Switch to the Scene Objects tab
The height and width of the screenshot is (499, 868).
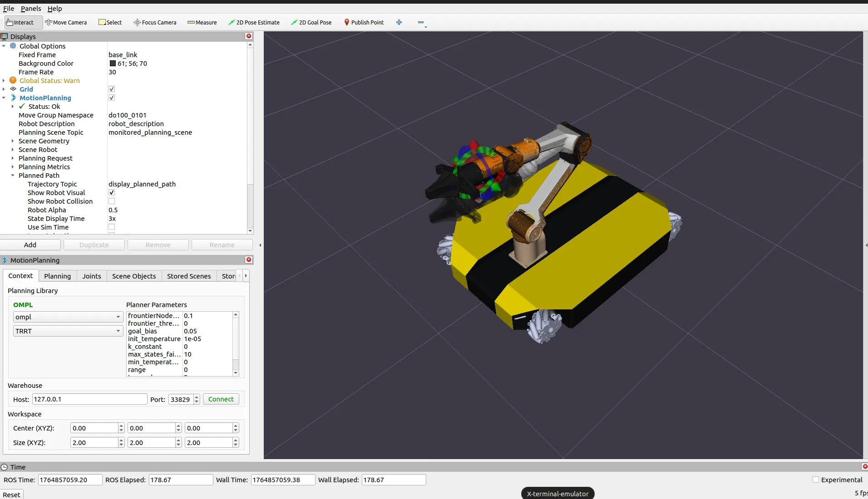(134, 276)
